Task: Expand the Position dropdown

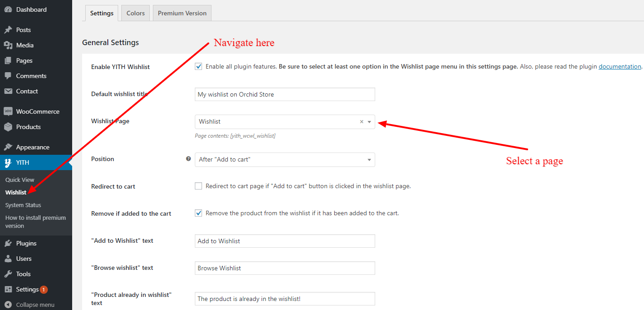Action: [285, 160]
